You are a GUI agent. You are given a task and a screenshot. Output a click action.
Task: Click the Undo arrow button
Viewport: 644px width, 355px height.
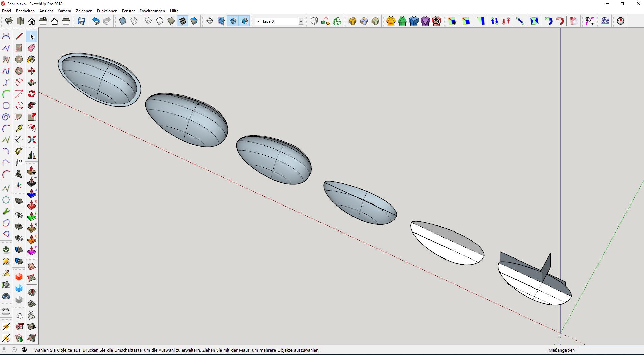96,21
